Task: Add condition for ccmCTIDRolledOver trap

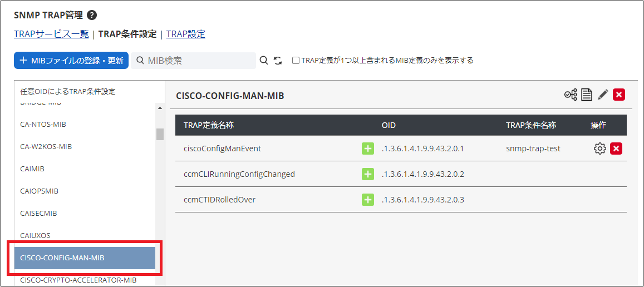Action: tap(368, 200)
